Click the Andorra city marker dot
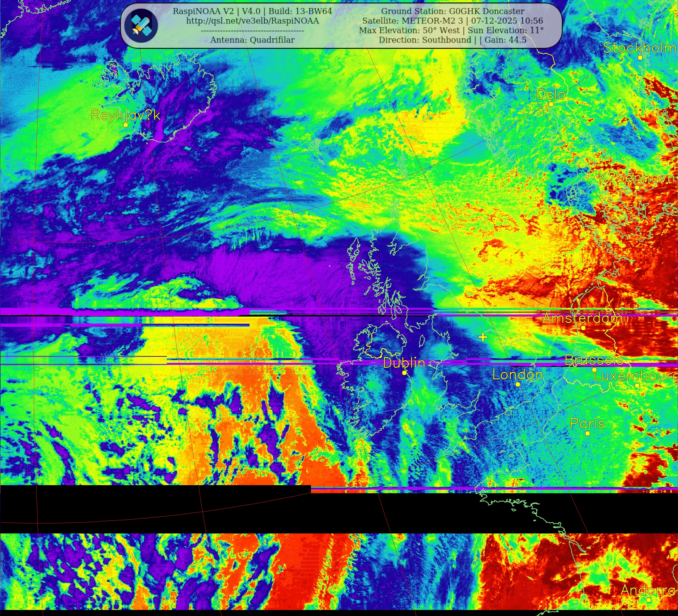Screen dimensions: 678x616 [648, 599]
